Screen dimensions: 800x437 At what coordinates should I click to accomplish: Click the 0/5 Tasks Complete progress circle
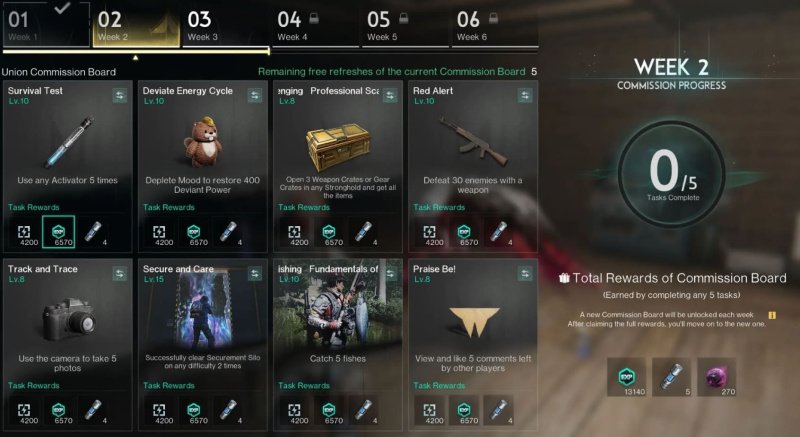(x=672, y=174)
